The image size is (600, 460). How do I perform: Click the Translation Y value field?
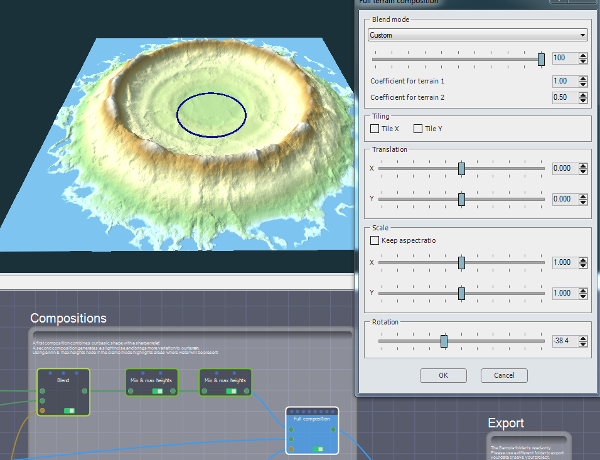tap(565, 199)
